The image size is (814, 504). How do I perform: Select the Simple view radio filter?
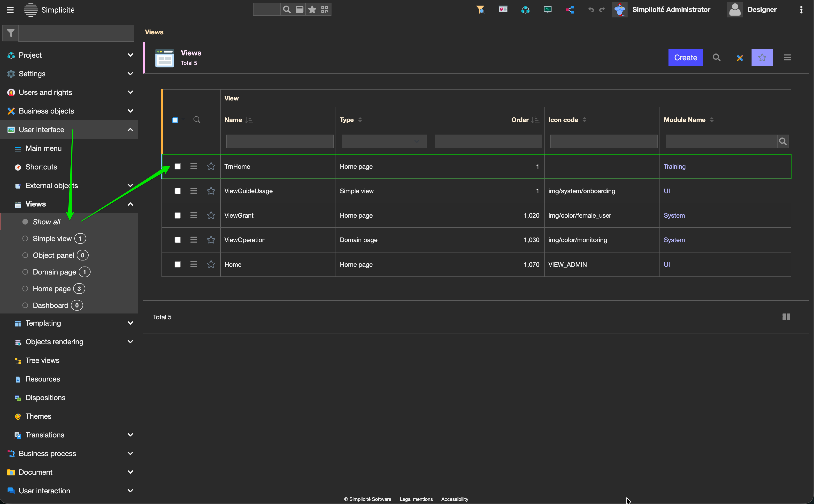pos(25,239)
